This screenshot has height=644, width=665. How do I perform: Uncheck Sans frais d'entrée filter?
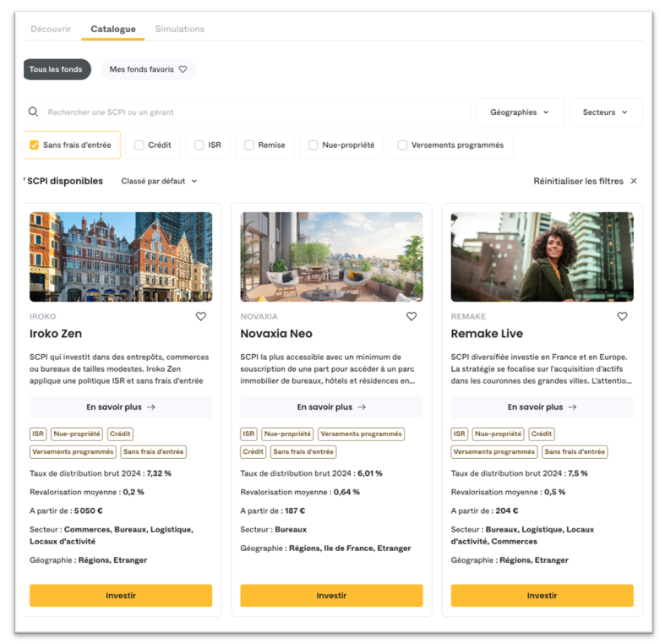(34, 145)
